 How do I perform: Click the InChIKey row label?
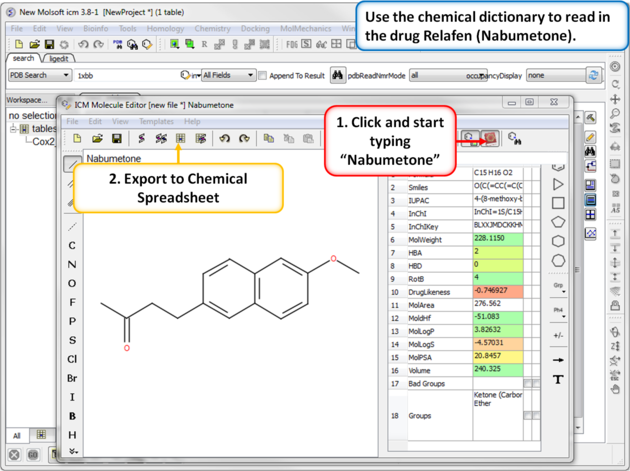pos(423,227)
